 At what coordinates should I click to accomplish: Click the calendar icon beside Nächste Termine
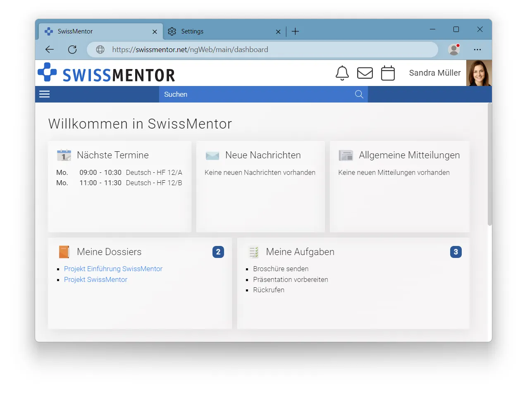pyautogui.click(x=64, y=155)
